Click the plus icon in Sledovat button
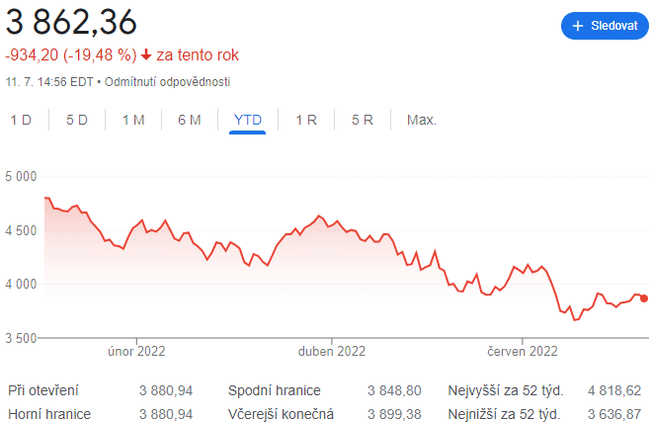This screenshot has width=650, height=430. coord(578,26)
